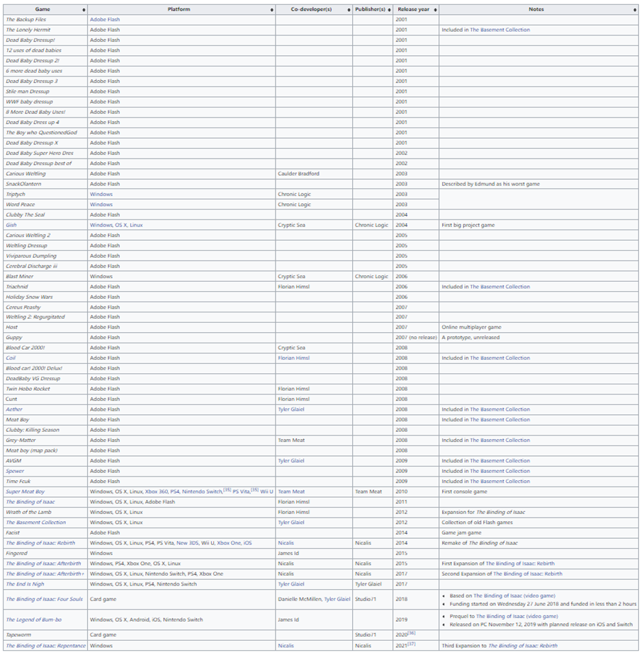Screen dimensions: 644x655
Task: Open The Basement Collection game link
Action: tap(36, 523)
